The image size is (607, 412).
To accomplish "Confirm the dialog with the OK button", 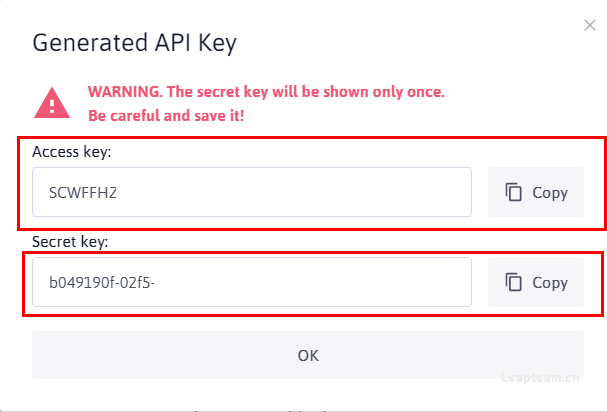I will point(308,355).
